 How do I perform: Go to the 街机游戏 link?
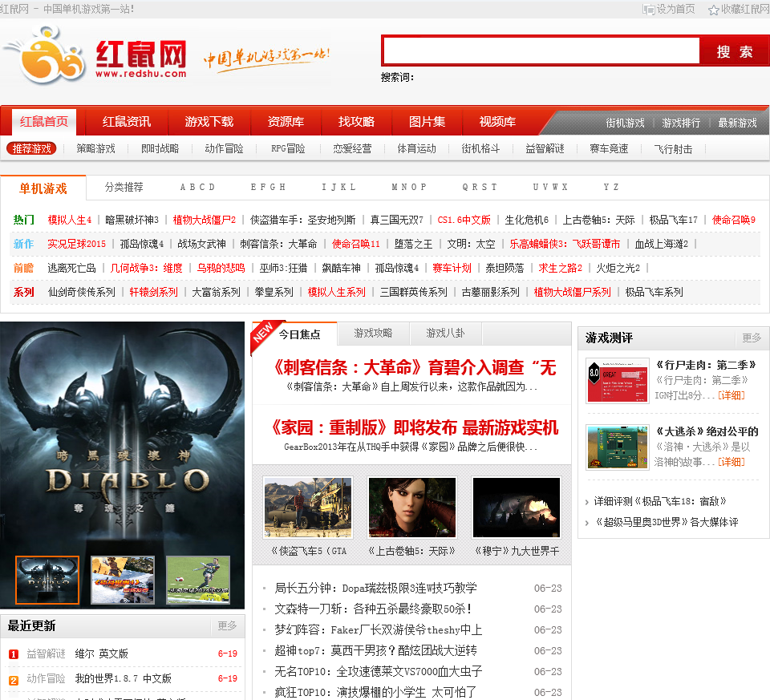(x=625, y=123)
